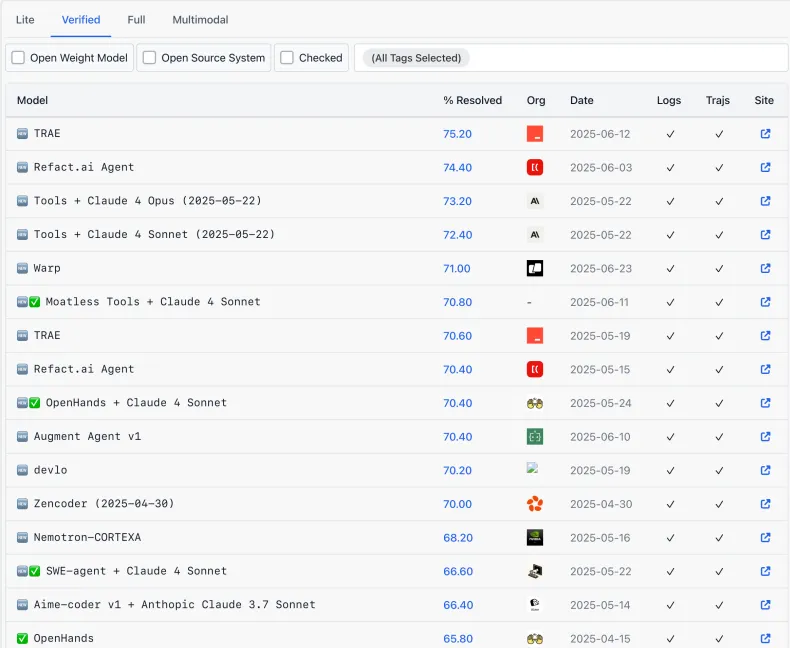Open site link for OpenHands + Claude 4 Sonnet
The image size is (790, 648).
765,403
